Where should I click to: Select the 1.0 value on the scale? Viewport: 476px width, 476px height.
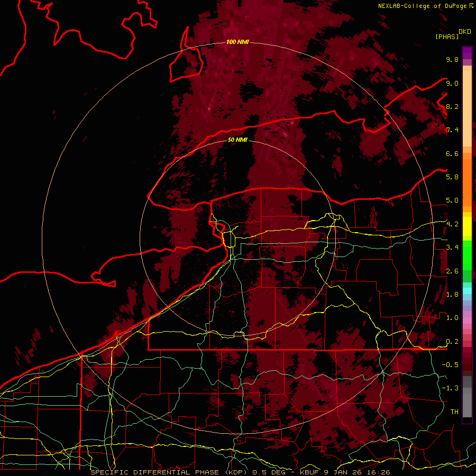[452, 318]
